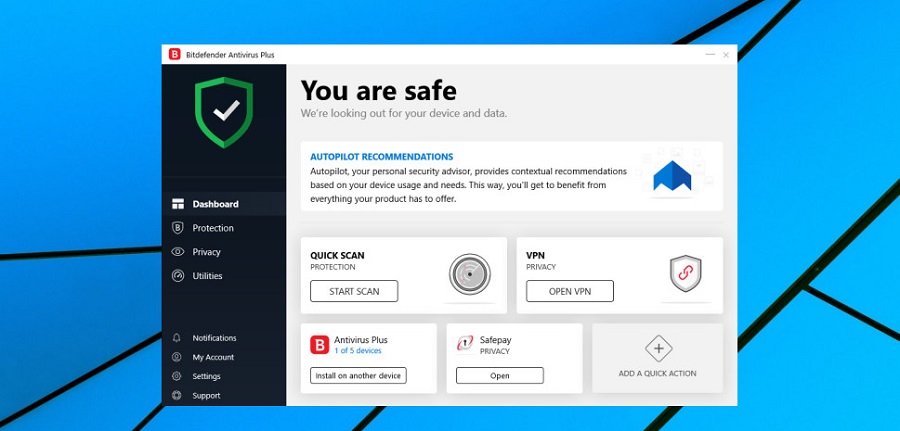Click the green shield status icon
Image resolution: width=900 pixels, height=431 pixels.
tap(224, 112)
